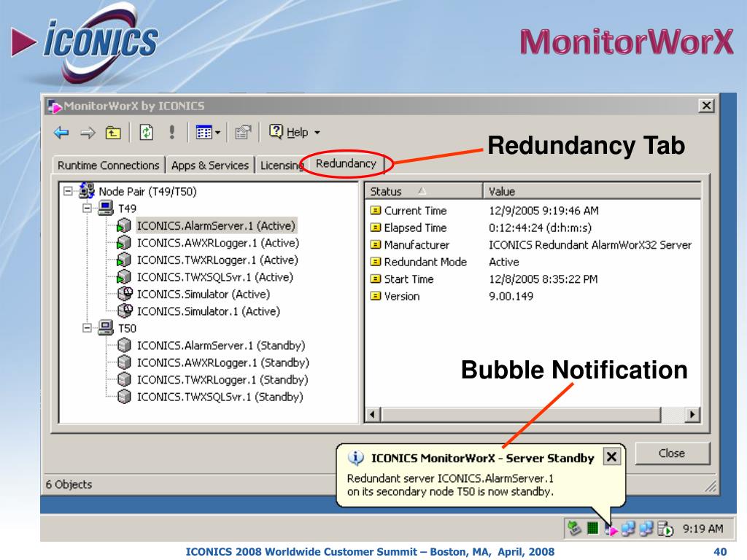This screenshot has height=560, width=747.
Task: Open the Views list icon in toolbar
Action: point(204,133)
